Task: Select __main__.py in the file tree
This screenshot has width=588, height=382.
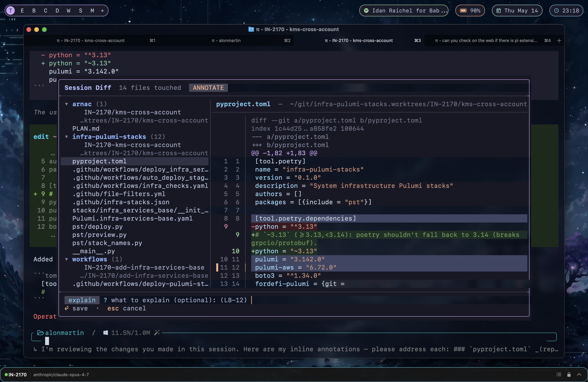Action: coord(94,251)
